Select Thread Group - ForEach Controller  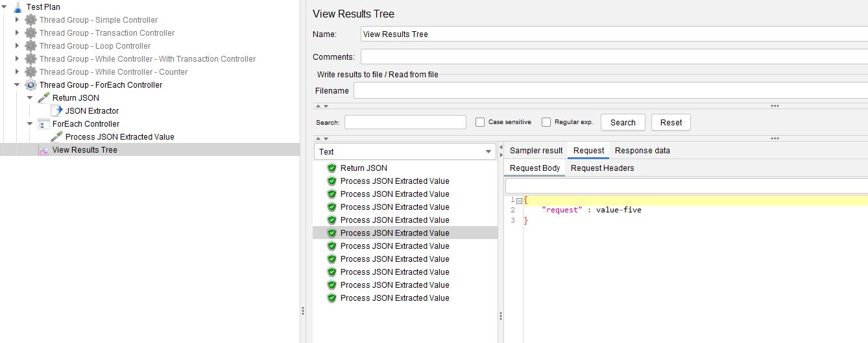coord(101,85)
